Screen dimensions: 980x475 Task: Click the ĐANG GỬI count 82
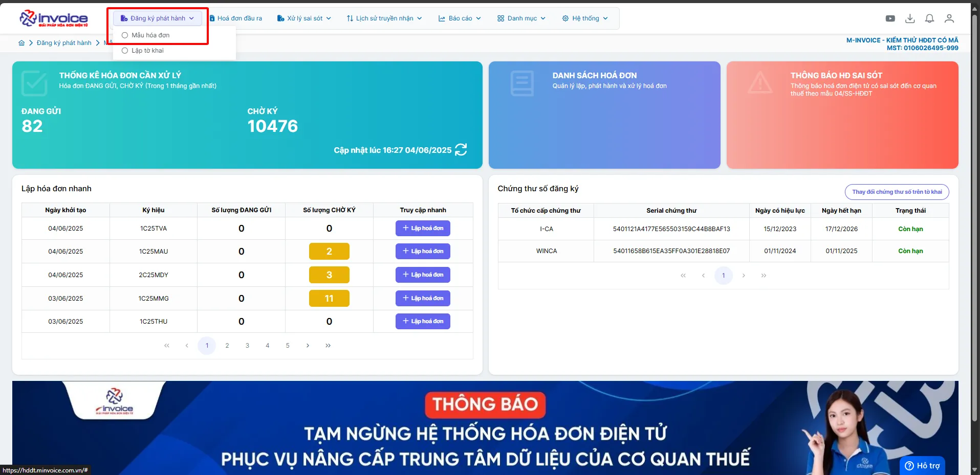pos(32,126)
